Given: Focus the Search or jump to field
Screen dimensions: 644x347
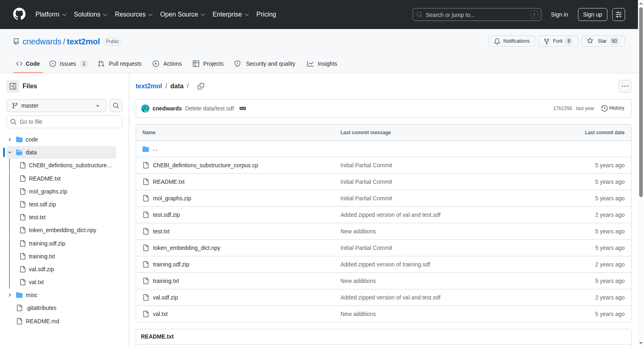Looking at the screenshot, I should click(477, 15).
